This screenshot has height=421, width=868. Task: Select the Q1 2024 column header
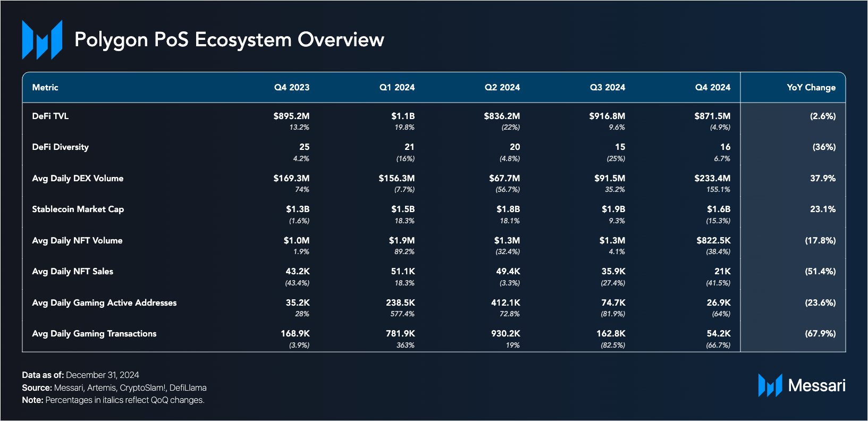click(397, 87)
